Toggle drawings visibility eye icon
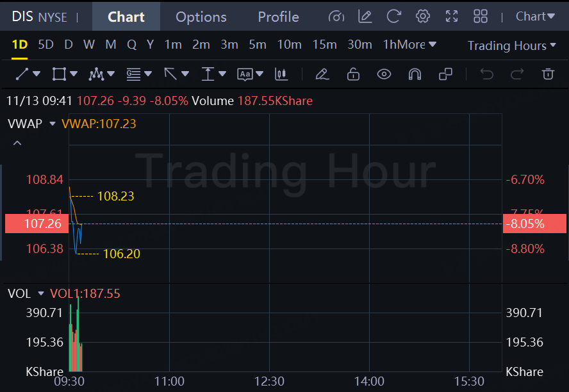The height and width of the screenshot is (392, 569). coord(384,74)
